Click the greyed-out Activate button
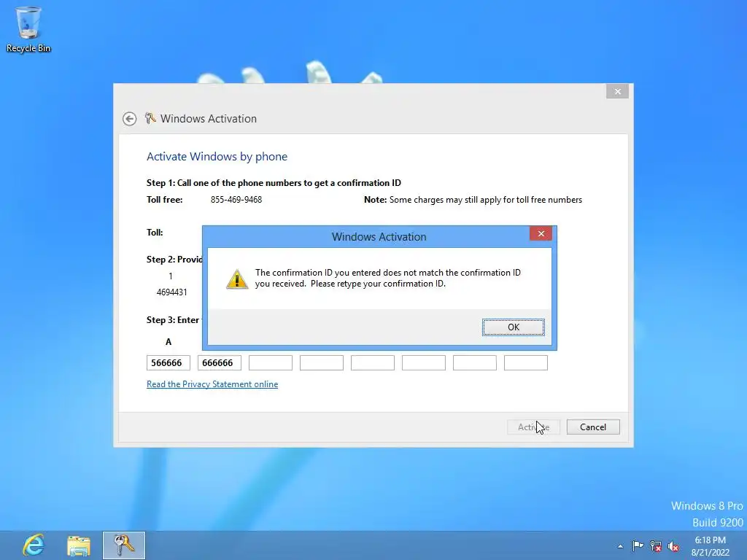 [x=533, y=427]
